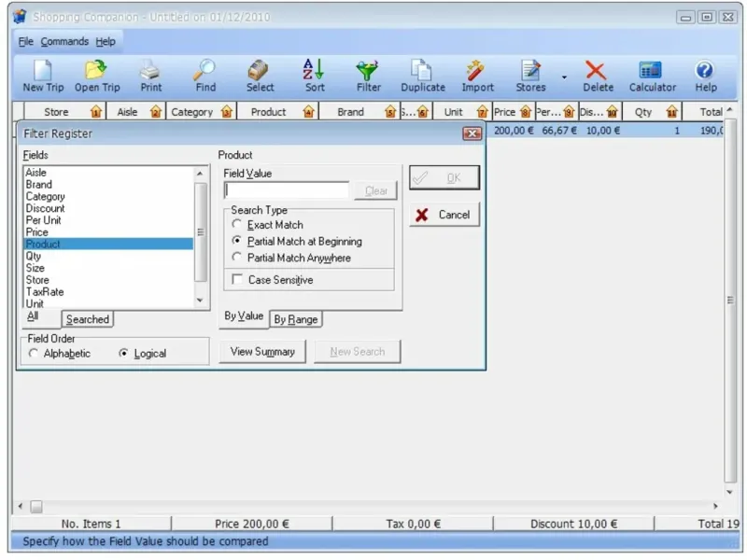The width and height of the screenshot is (747, 560).
Task: Switch to the By Value tab
Action: click(x=244, y=316)
